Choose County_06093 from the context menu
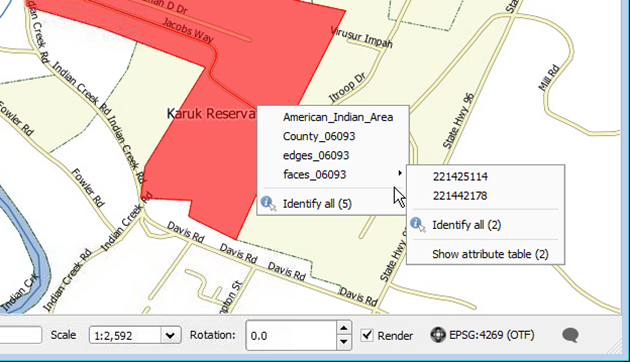 [x=319, y=137]
